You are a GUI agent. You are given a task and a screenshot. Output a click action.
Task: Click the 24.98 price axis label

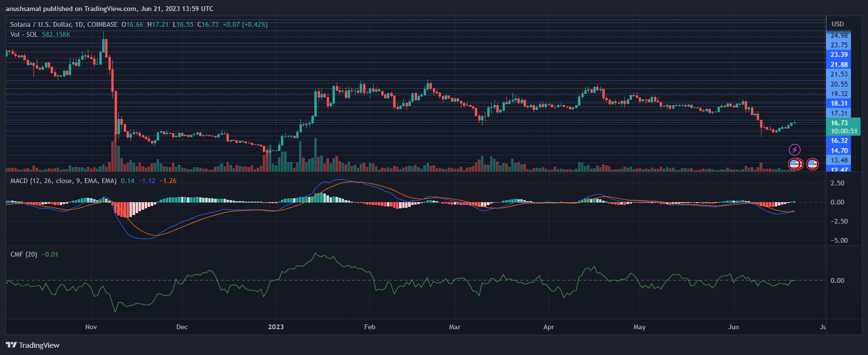pyautogui.click(x=839, y=35)
